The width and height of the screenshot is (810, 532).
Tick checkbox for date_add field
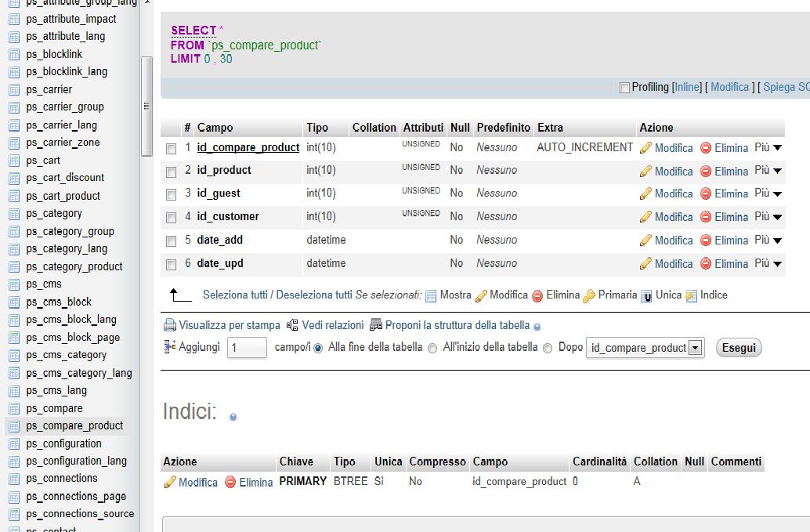click(x=171, y=241)
